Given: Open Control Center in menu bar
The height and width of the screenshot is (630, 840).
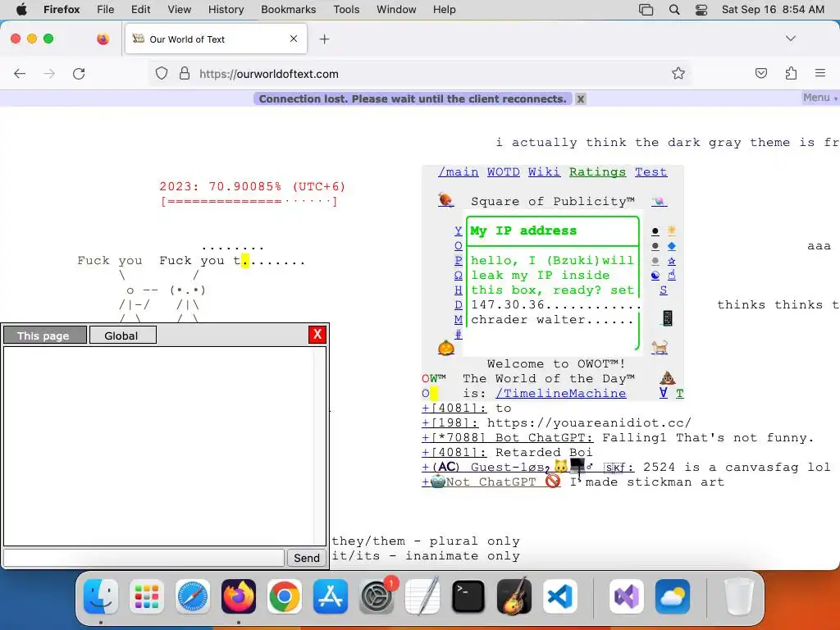Looking at the screenshot, I should point(701,9).
